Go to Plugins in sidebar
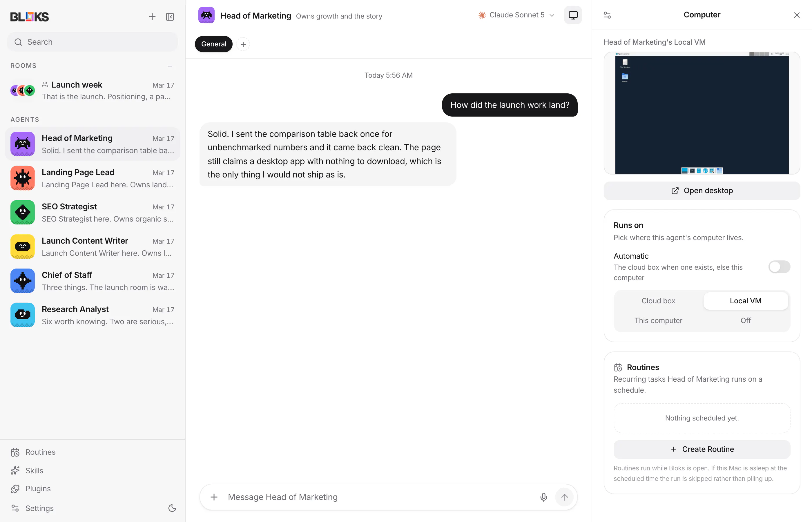 point(30,489)
